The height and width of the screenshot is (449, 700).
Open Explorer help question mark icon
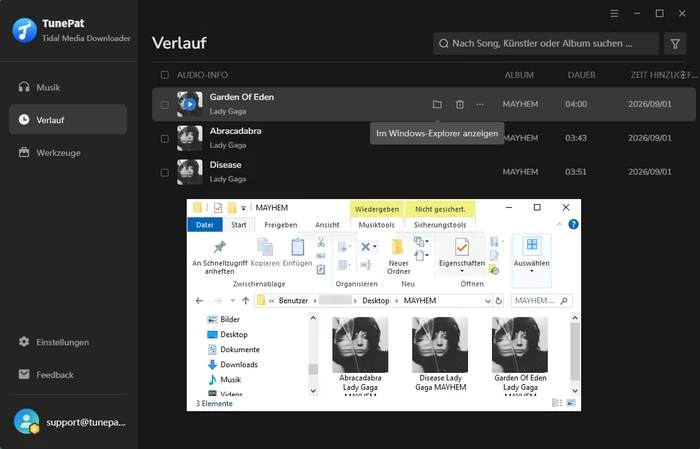573,224
